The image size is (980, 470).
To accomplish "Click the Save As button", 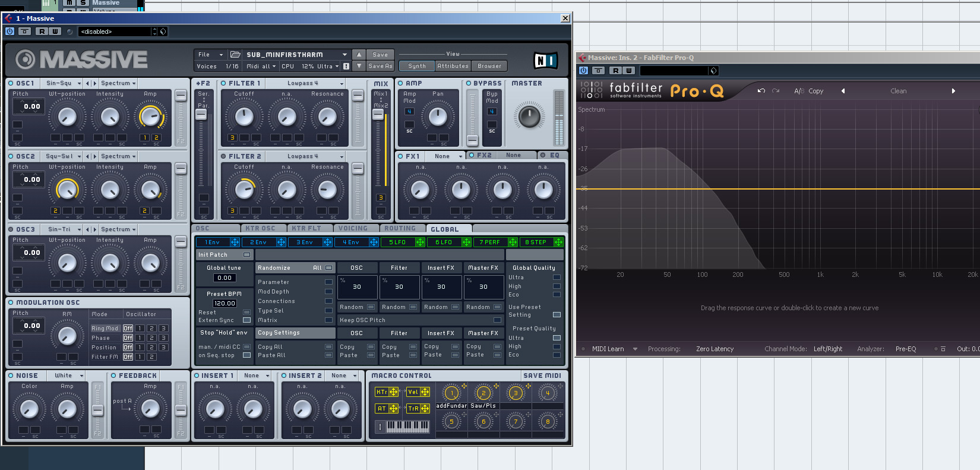I will click(x=380, y=66).
